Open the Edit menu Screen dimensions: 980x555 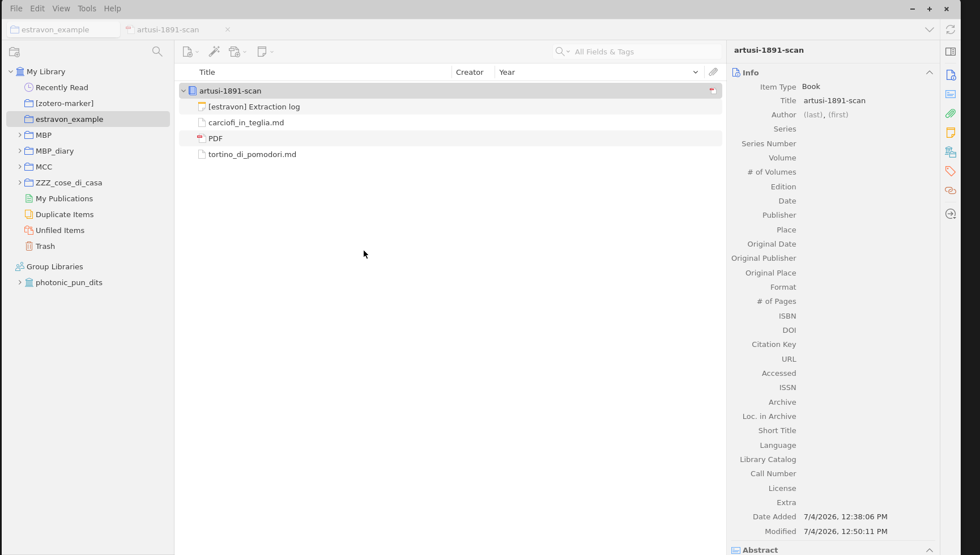pos(37,9)
